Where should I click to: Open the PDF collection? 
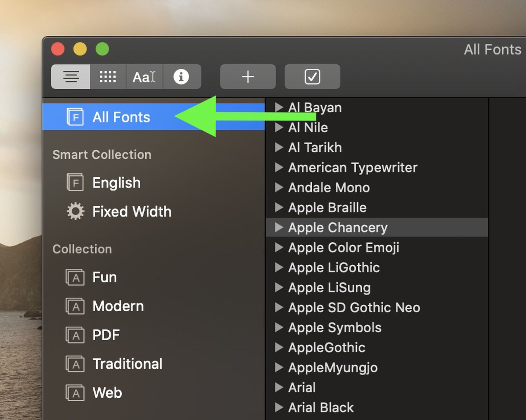106,335
